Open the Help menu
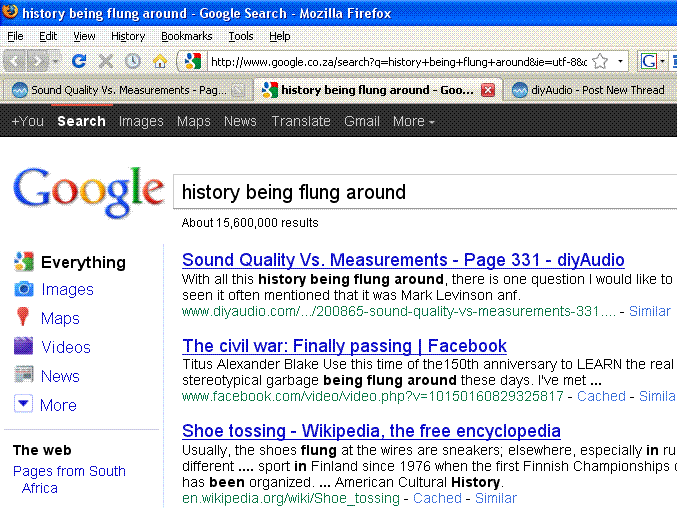 point(279,36)
